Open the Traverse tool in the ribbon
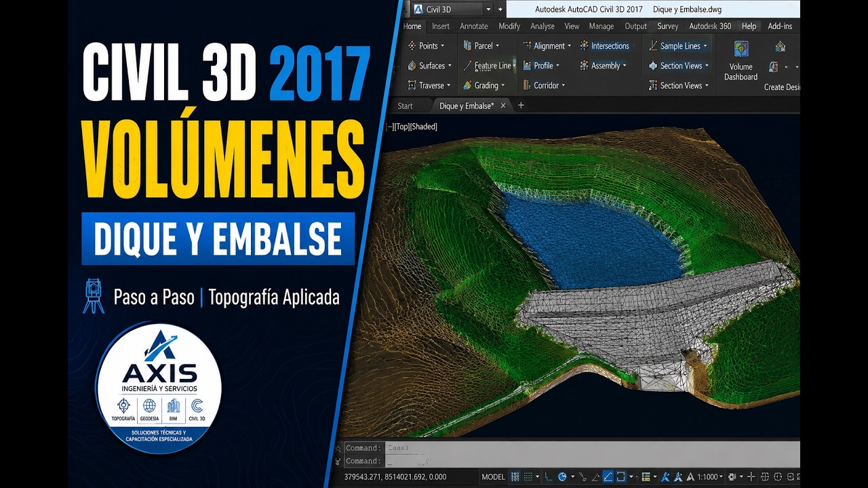 point(431,85)
